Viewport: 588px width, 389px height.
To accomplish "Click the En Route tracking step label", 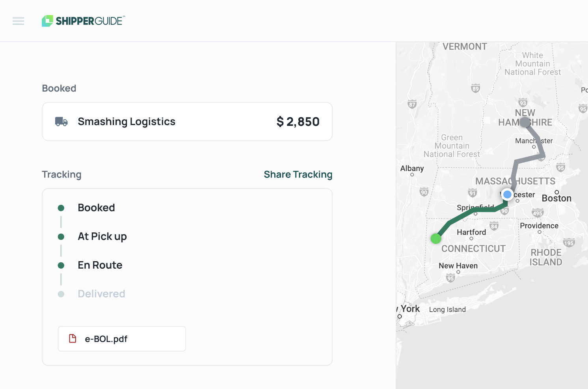I will (100, 265).
